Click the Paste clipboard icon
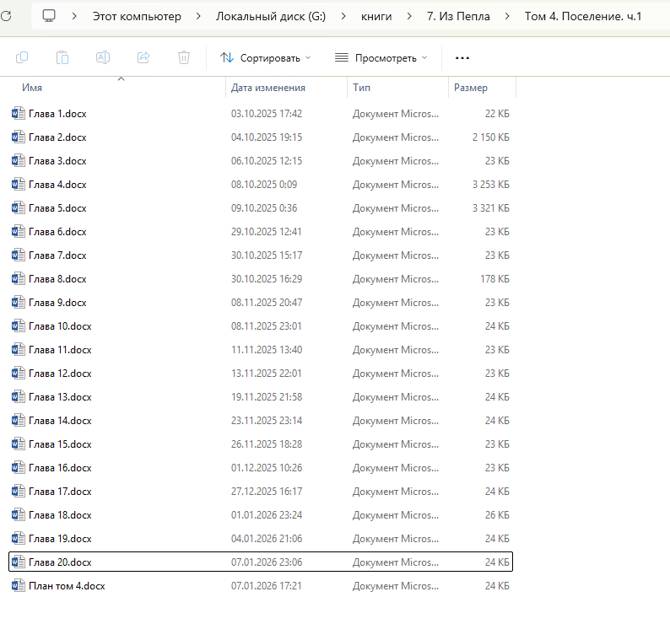670x640 pixels. [62, 58]
